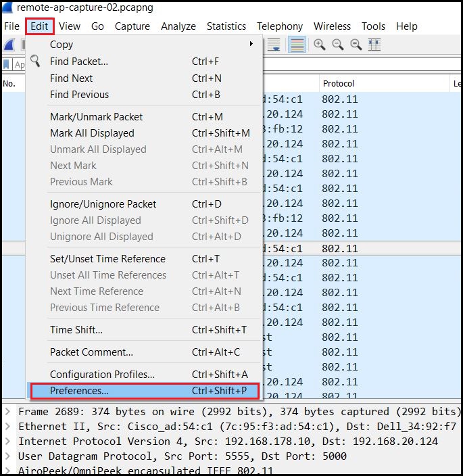The width and height of the screenshot is (463, 476).
Task: Expand the User Datagram Protocol row
Action: point(7,456)
